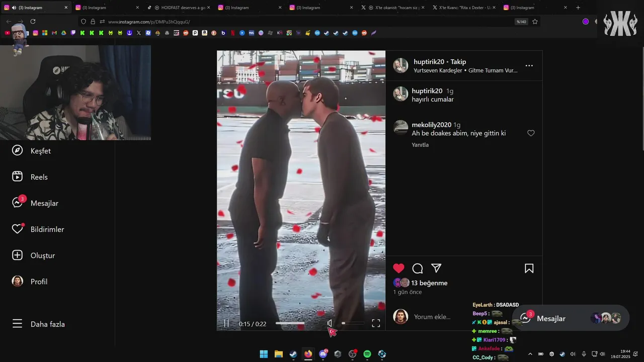Image resolution: width=644 pixels, height=362 pixels.
Task: Save post with bookmark icon
Action: tap(529, 268)
